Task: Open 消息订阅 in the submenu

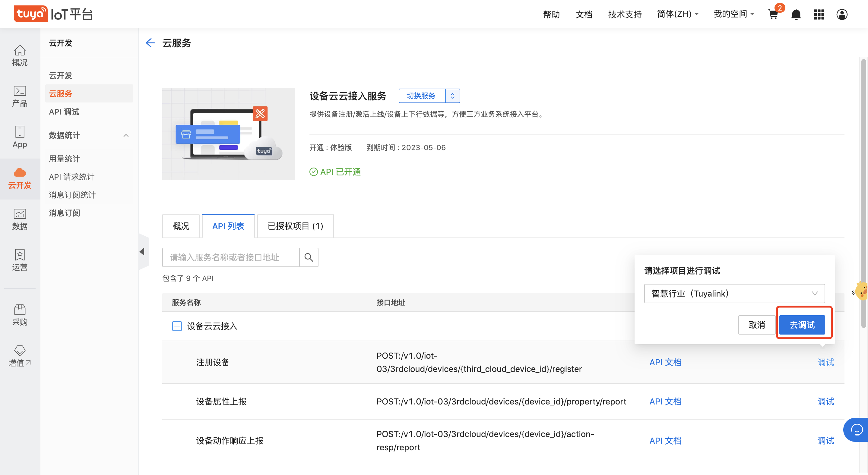Action: click(x=64, y=213)
